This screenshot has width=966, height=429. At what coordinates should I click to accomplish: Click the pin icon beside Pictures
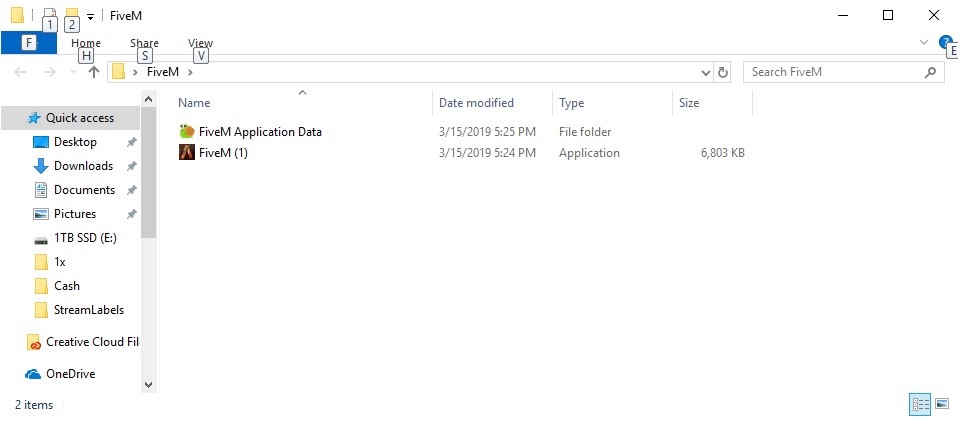pos(131,214)
